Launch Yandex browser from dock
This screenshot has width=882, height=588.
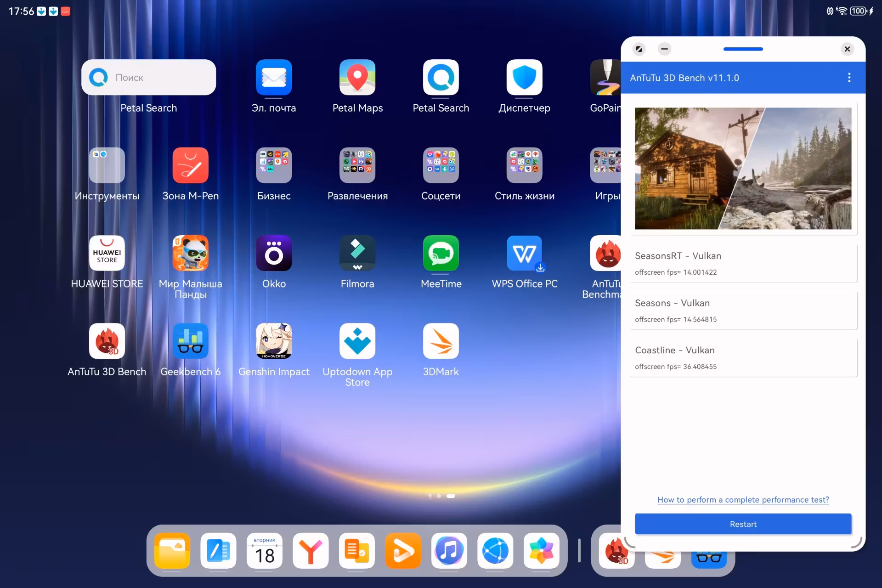tap(311, 551)
